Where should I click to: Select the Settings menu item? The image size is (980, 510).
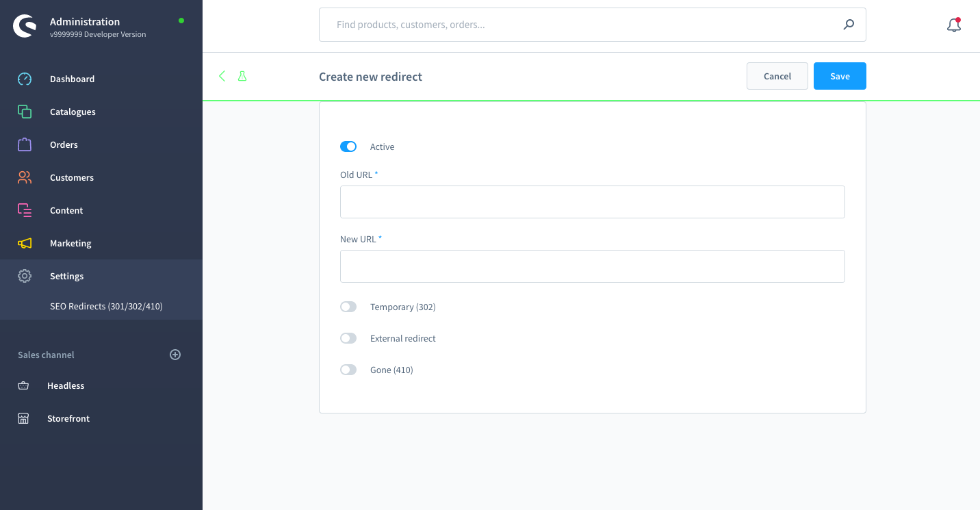coord(101,276)
